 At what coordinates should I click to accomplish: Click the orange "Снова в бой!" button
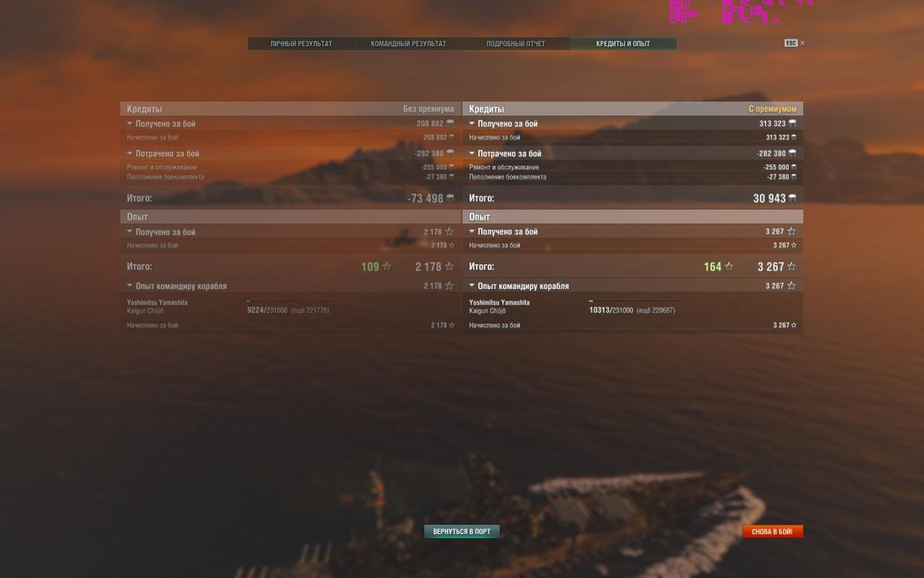click(772, 531)
